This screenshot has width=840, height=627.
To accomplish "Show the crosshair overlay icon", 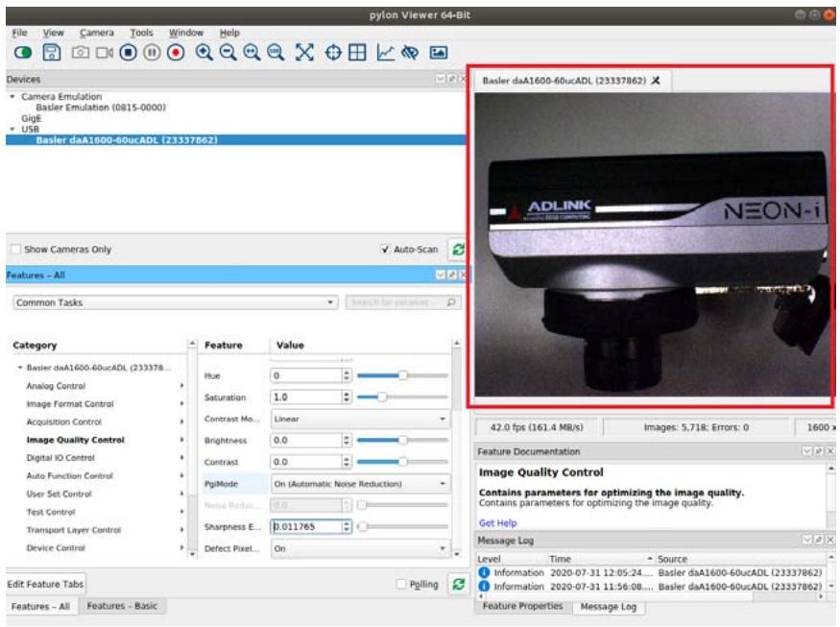I will click(x=333, y=53).
